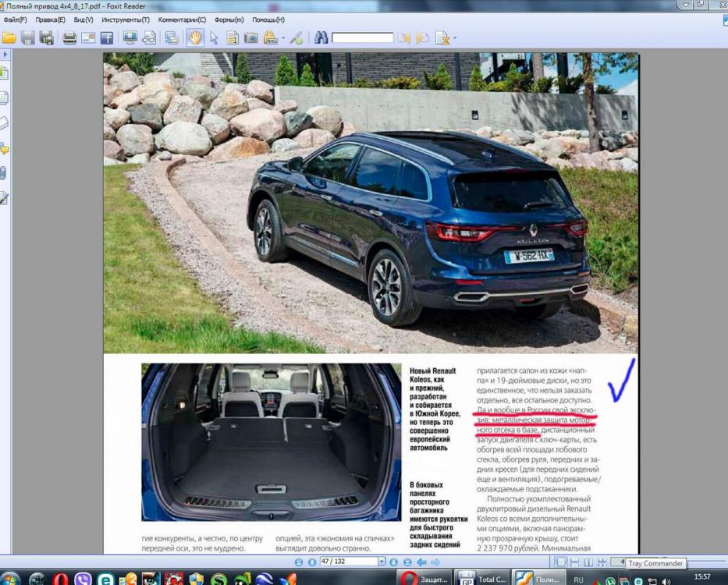Viewport: 728px width, 585px height.
Task: Go to first page using status bar button
Action: pyautogui.click(x=299, y=562)
